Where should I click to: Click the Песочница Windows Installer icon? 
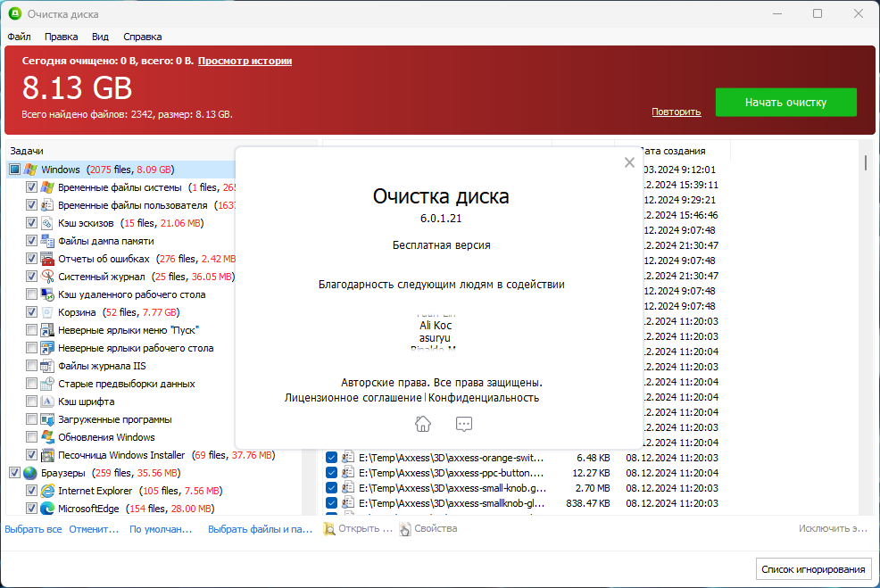coord(47,455)
